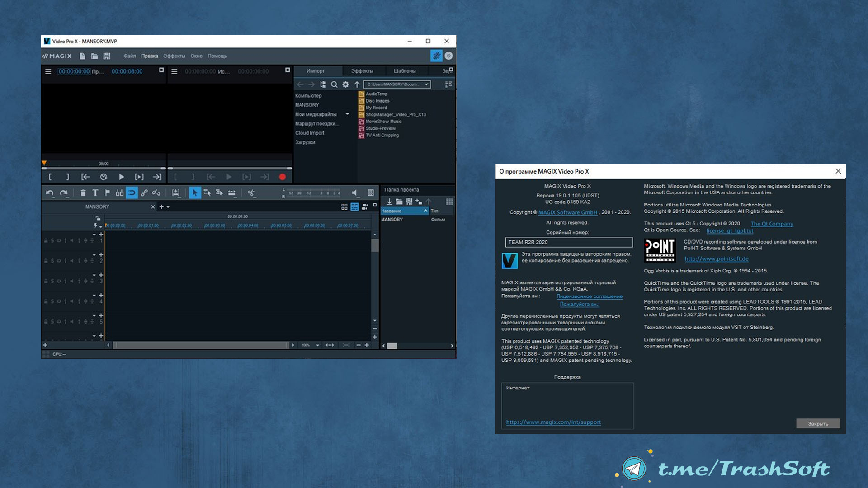Switch to the Шаблоны tab
Viewport: 868px width, 488px height.
404,71
